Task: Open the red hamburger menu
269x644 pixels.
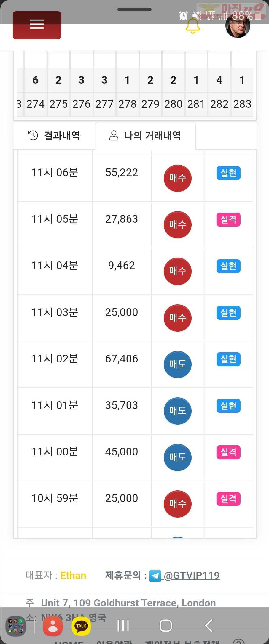Action: pyautogui.click(x=37, y=25)
